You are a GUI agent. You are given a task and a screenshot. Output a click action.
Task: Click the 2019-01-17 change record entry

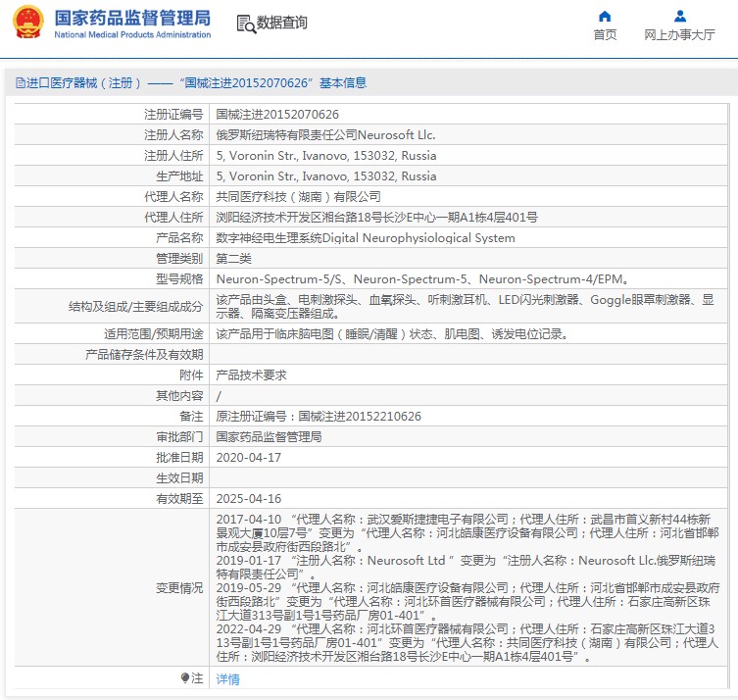466,568
